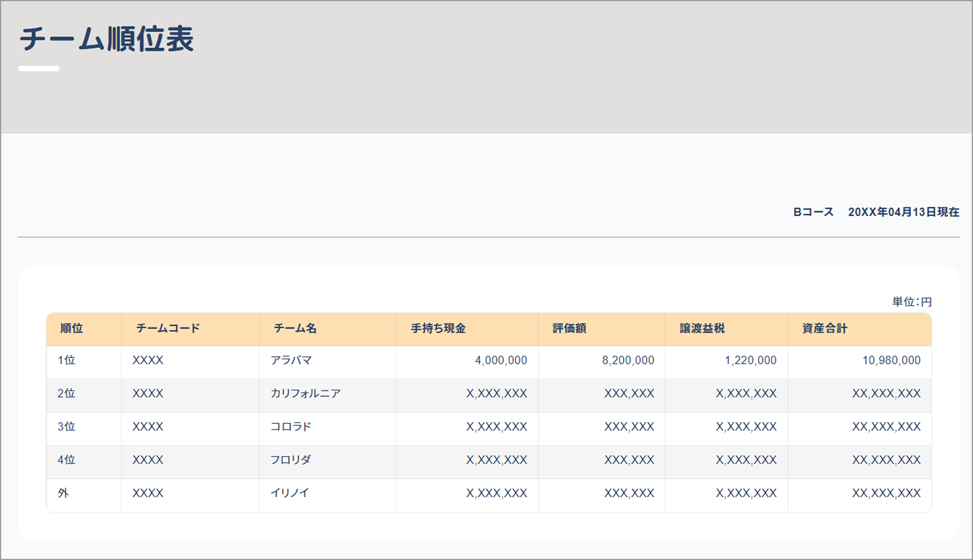973x560 pixels.
Task: Click team name カリフォルニア
Action: pos(306,393)
